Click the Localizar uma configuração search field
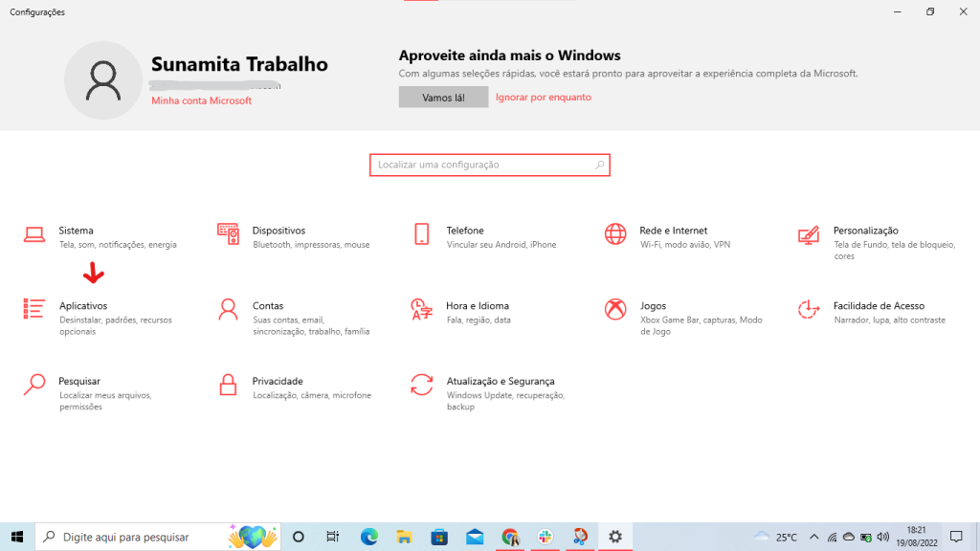The width and height of the screenshot is (980, 551). [483, 165]
